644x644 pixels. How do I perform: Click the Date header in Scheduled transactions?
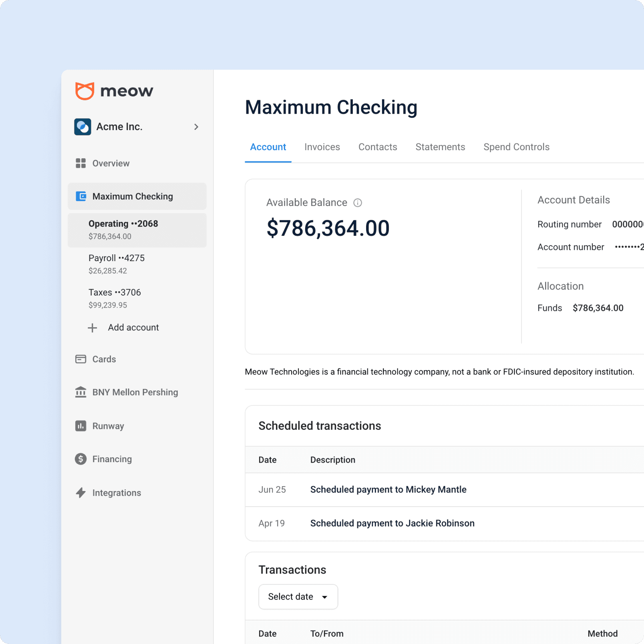click(x=267, y=460)
